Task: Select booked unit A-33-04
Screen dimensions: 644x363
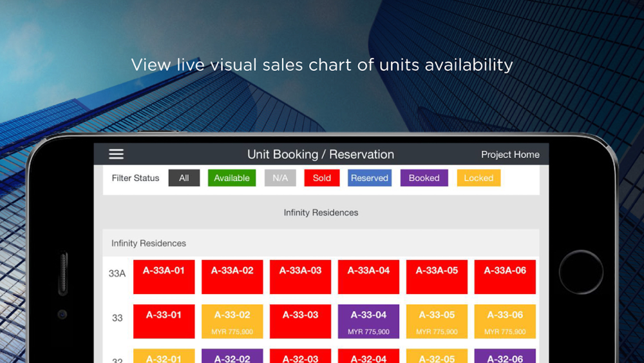Action: [x=368, y=322]
